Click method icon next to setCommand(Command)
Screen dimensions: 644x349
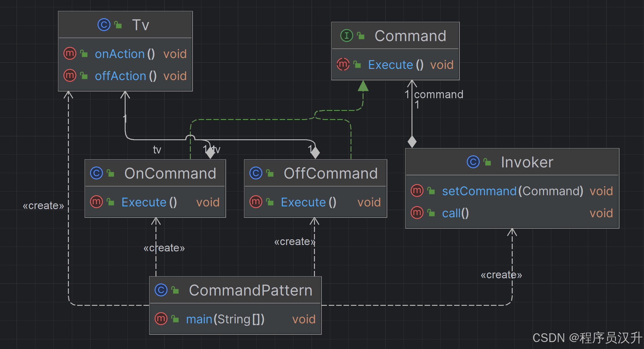417,191
